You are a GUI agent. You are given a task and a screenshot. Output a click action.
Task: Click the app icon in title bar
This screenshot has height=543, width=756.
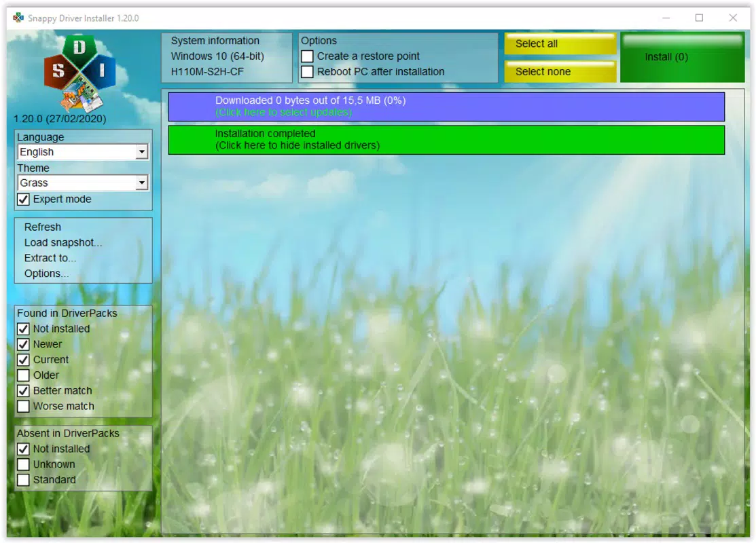[18, 18]
